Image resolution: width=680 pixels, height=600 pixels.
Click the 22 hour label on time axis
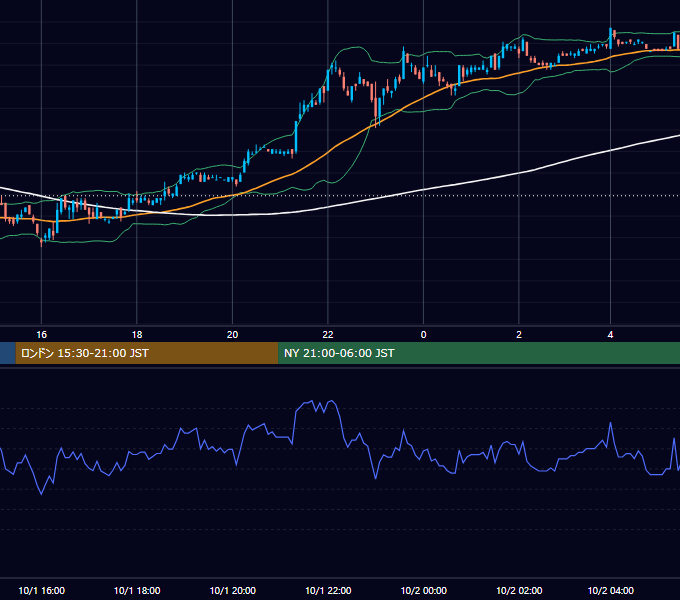pos(328,335)
